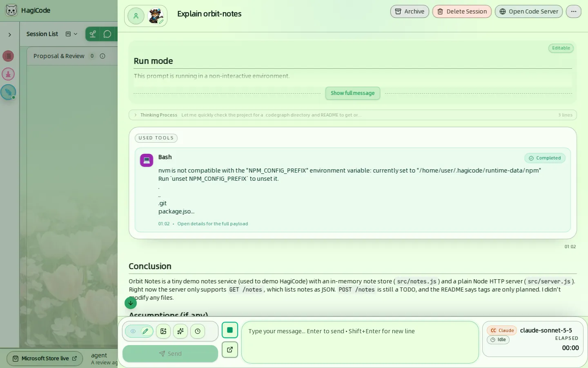Click the green sprout icon button

pos(93,34)
